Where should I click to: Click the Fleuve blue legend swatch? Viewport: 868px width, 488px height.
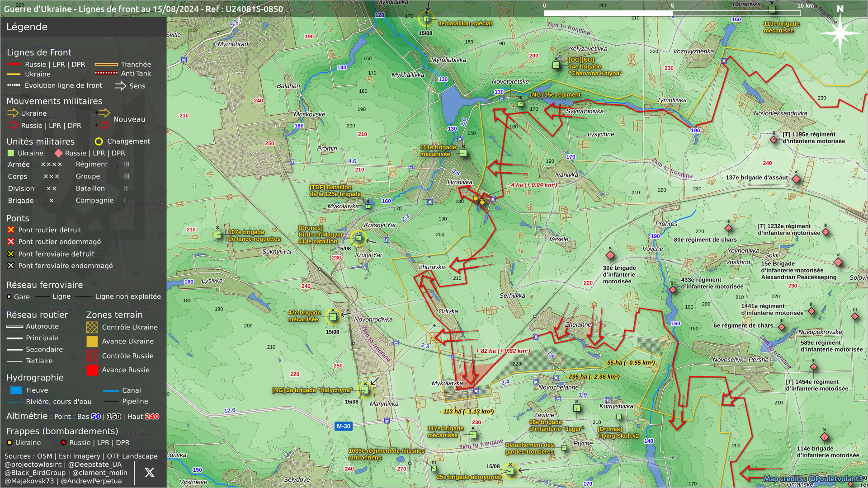tap(16, 390)
